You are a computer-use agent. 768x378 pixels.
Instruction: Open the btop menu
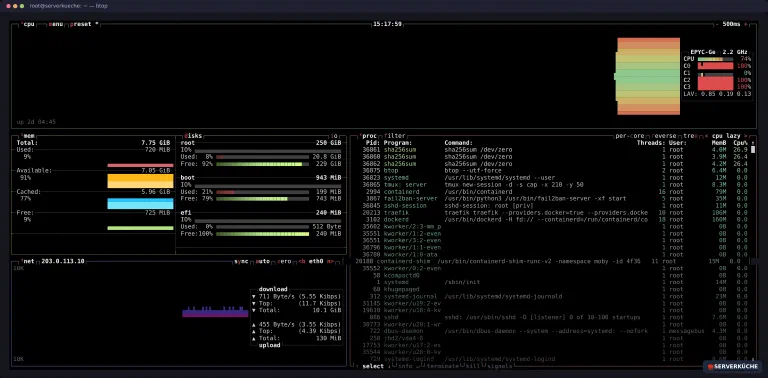(55, 24)
